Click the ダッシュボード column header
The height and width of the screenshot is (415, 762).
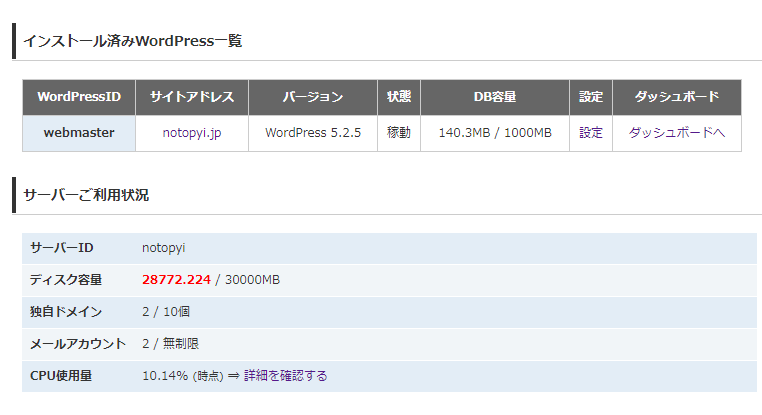tap(676, 97)
